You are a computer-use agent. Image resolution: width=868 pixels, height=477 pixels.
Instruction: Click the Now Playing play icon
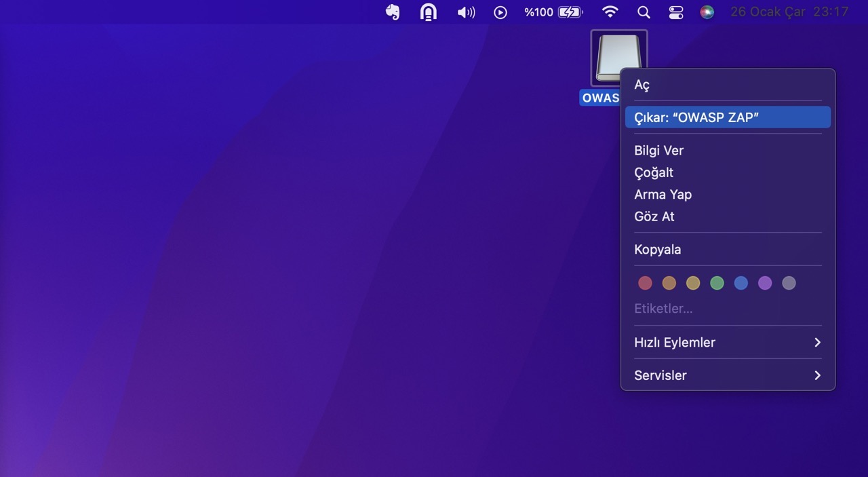click(x=500, y=12)
